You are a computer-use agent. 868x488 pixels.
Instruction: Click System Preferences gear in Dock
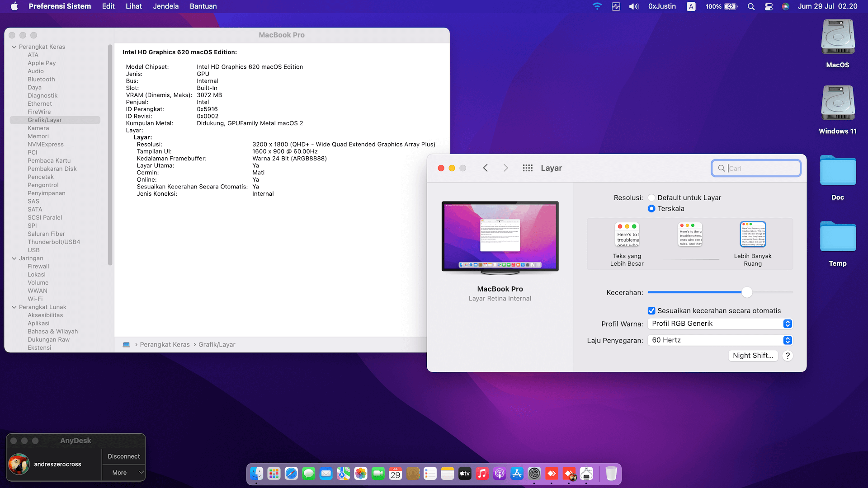[534, 474]
